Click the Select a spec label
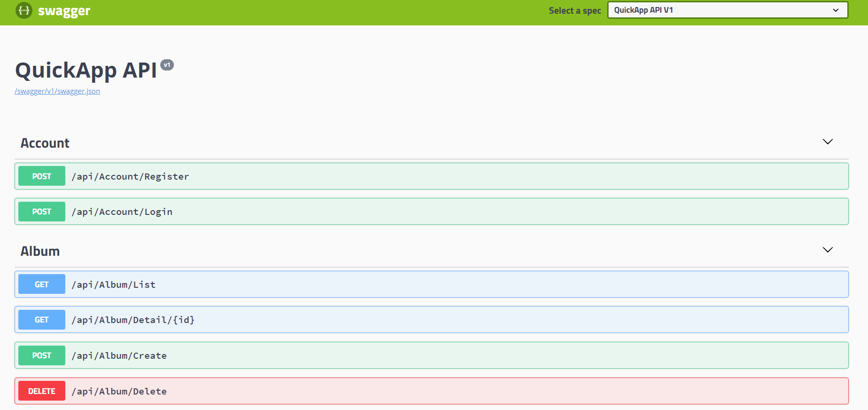Screen dimensions: 868x410 point(575,11)
